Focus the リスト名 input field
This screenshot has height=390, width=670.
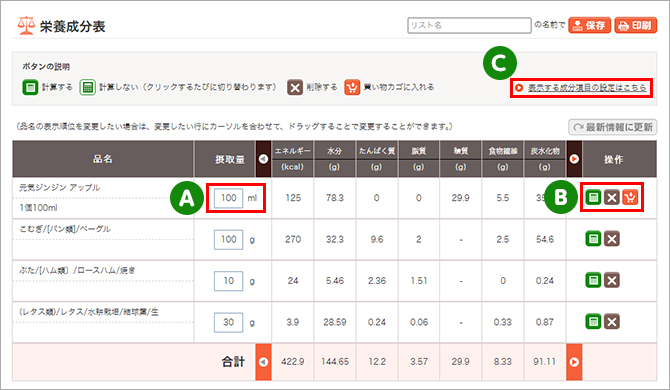tap(469, 25)
